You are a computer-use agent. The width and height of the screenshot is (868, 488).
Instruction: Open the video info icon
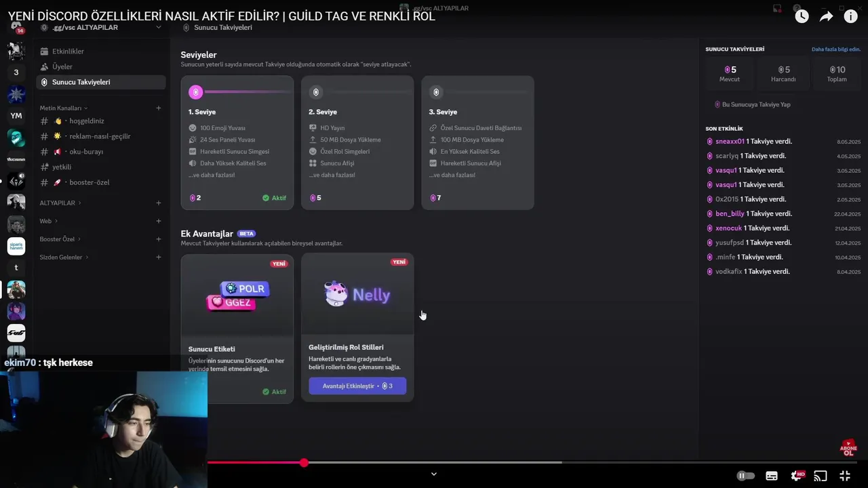click(x=850, y=16)
